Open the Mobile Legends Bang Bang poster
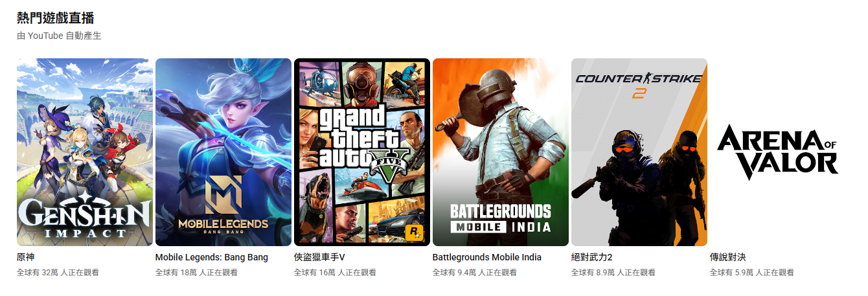This screenshot has height=296, width=868. tap(223, 152)
